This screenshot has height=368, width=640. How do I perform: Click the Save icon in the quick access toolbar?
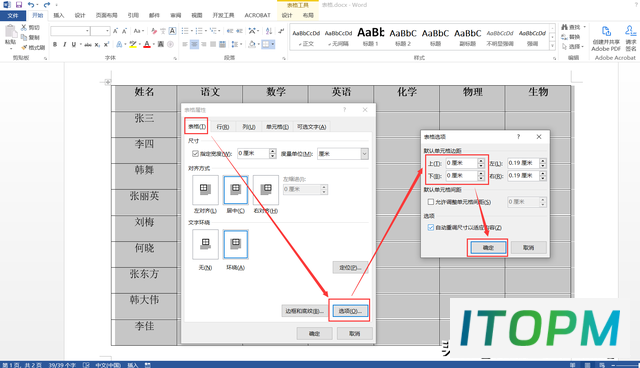(19, 4)
